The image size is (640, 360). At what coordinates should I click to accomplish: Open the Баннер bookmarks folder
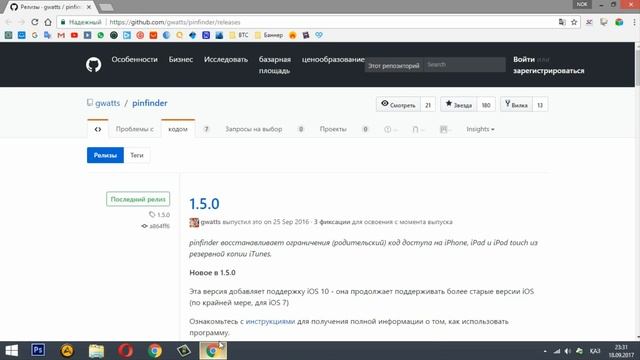click(x=269, y=36)
